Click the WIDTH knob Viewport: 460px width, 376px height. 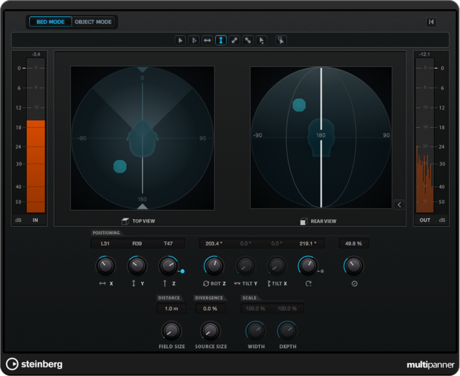coord(256,331)
